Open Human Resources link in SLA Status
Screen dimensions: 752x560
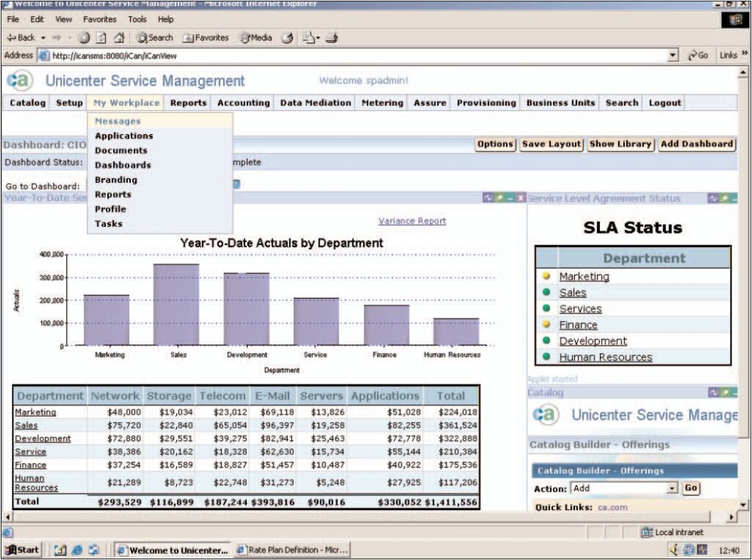pyautogui.click(x=606, y=357)
